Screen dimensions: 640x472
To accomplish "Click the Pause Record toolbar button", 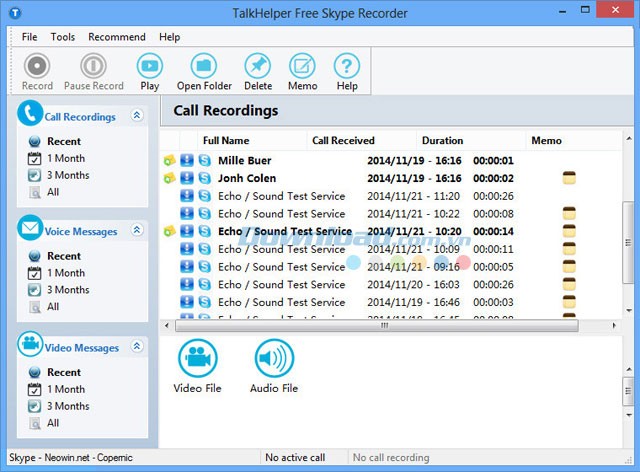I will (93, 72).
